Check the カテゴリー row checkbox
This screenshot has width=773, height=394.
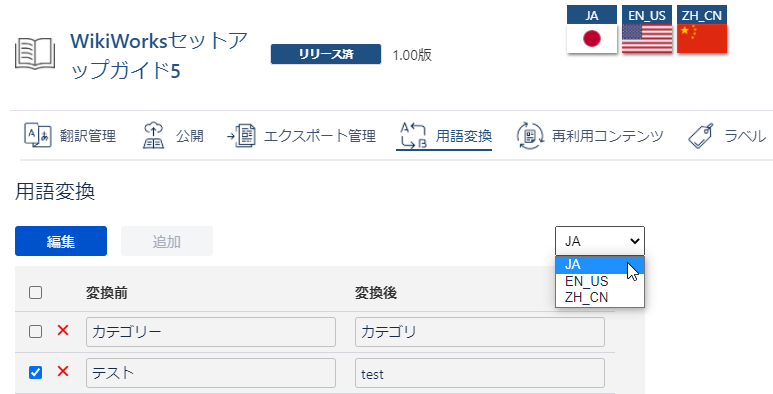coord(35,331)
